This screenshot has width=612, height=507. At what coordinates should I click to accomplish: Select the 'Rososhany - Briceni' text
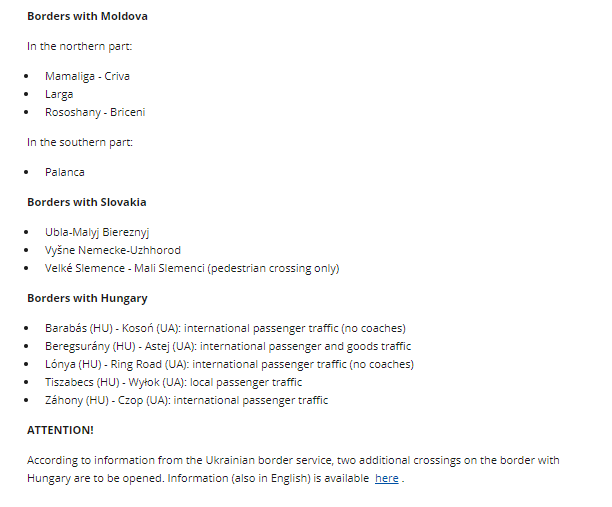pos(95,112)
